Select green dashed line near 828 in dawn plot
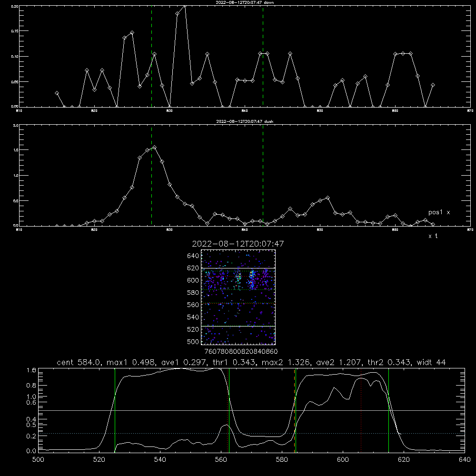The image size is (476, 476). (x=151, y=56)
